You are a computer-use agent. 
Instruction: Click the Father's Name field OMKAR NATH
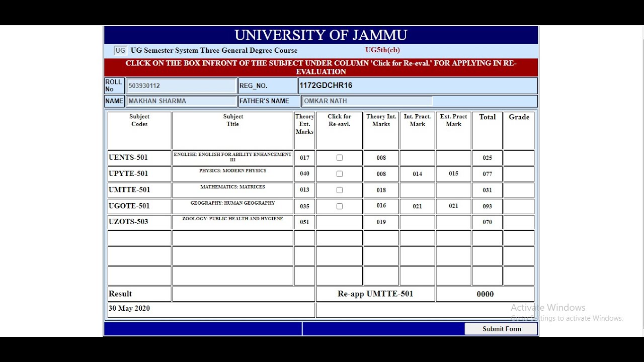coord(367,101)
